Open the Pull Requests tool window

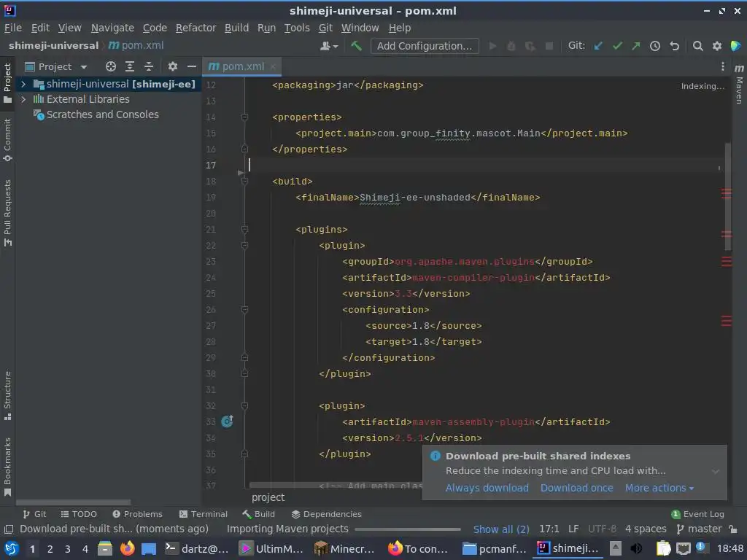(7, 212)
